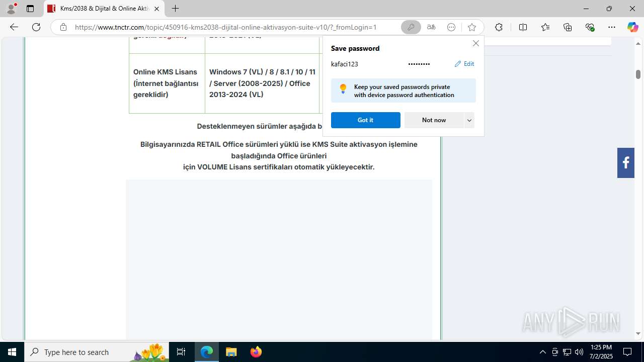Open the Windows Start menu
The image size is (644, 362).
[x=12, y=352]
